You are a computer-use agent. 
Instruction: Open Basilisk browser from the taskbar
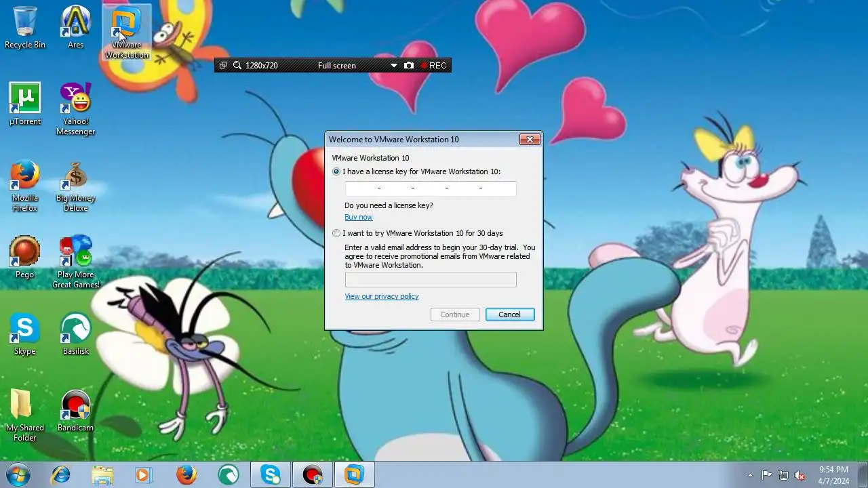(229, 474)
